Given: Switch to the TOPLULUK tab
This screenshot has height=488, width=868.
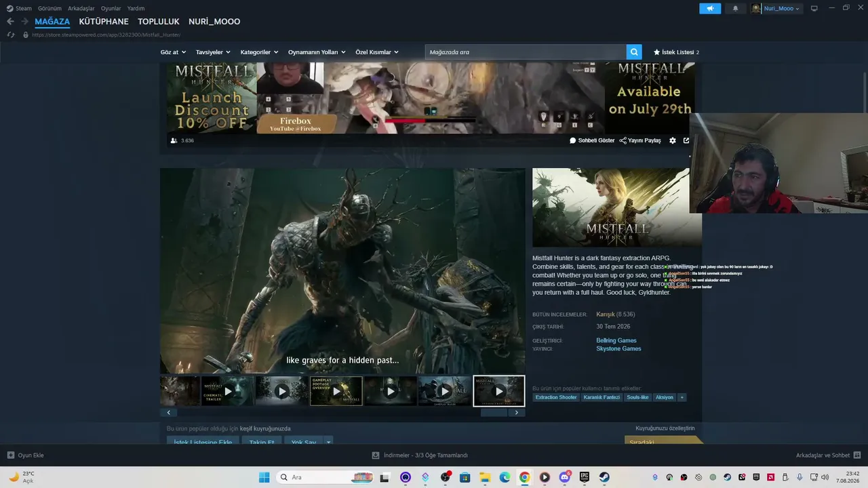Looking at the screenshot, I should [159, 22].
